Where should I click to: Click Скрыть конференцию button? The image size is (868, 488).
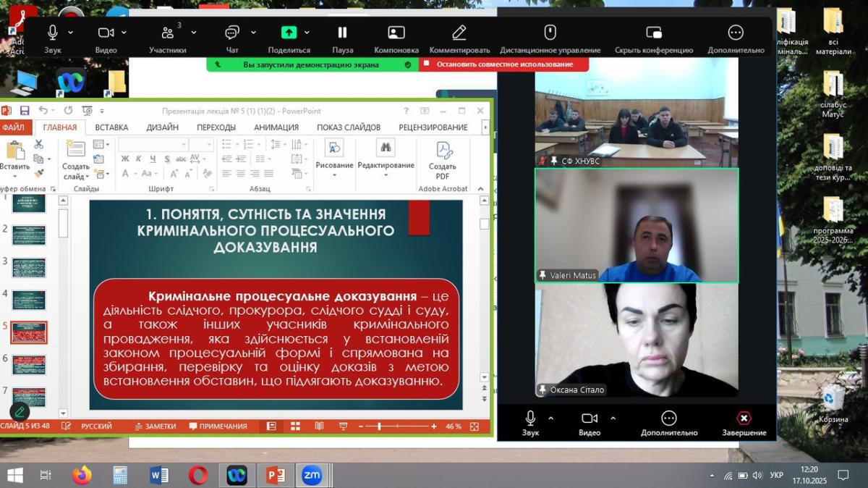[x=654, y=38]
